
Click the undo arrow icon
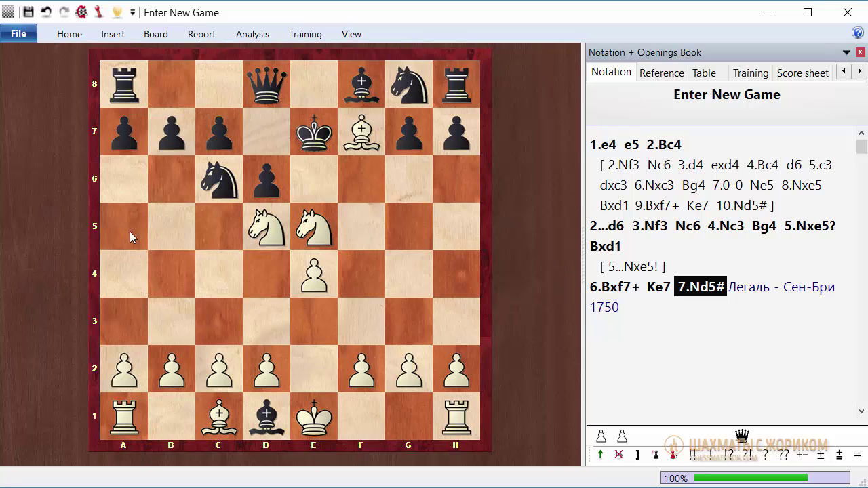(x=46, y=12)
